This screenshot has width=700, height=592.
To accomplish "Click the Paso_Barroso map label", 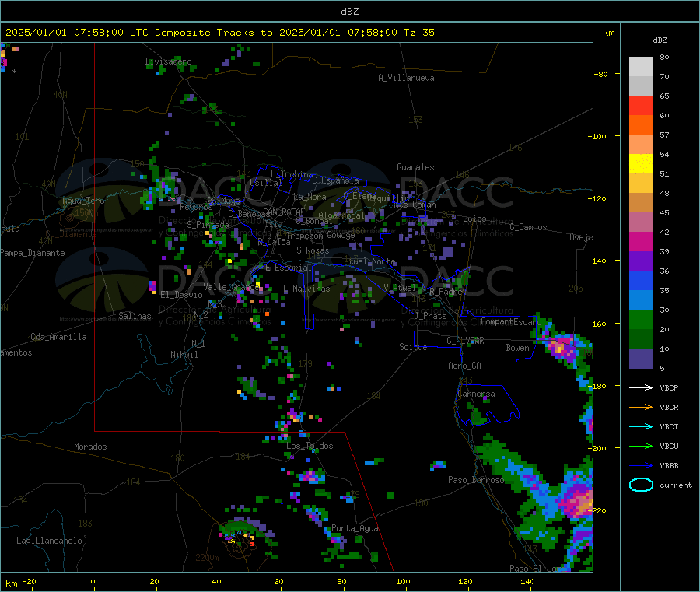I will pyautogui.click(x=476, y=479).
